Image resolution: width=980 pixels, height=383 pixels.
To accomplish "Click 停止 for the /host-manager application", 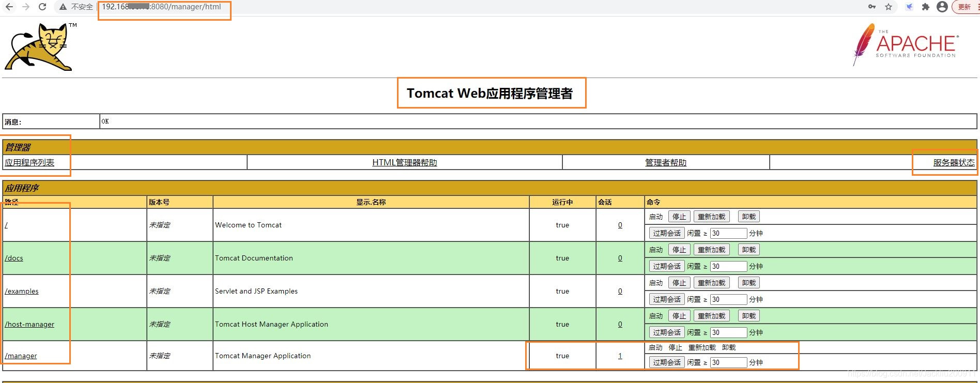I will point(679,316).
